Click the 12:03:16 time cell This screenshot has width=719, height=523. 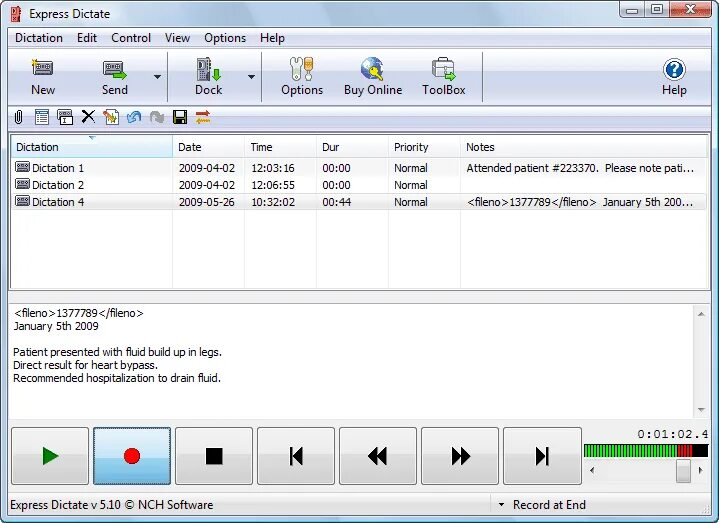tap(273, 168)
